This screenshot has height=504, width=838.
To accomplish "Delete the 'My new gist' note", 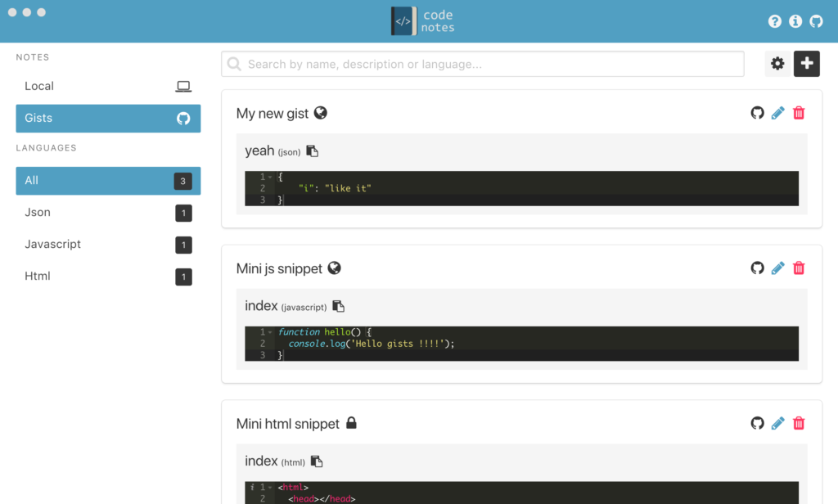I will coord(799,113).
